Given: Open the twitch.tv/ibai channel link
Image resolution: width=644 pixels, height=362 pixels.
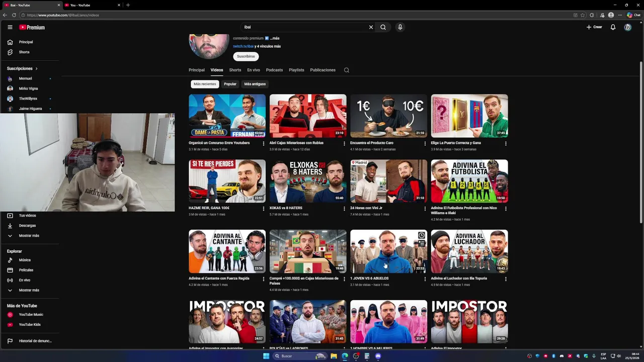Looking at the screenshot, I should (244, 46).
